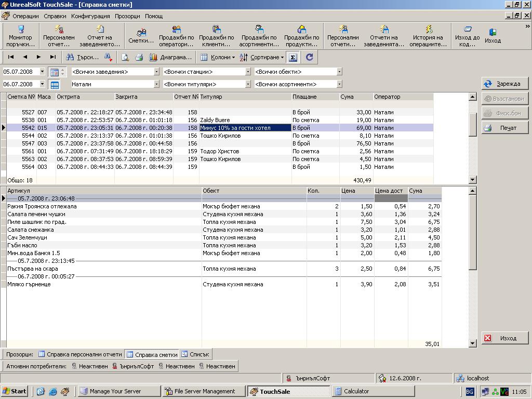Click the print preview icon in toolbar
The image size is (532, 399).
[x=125, y=57]
